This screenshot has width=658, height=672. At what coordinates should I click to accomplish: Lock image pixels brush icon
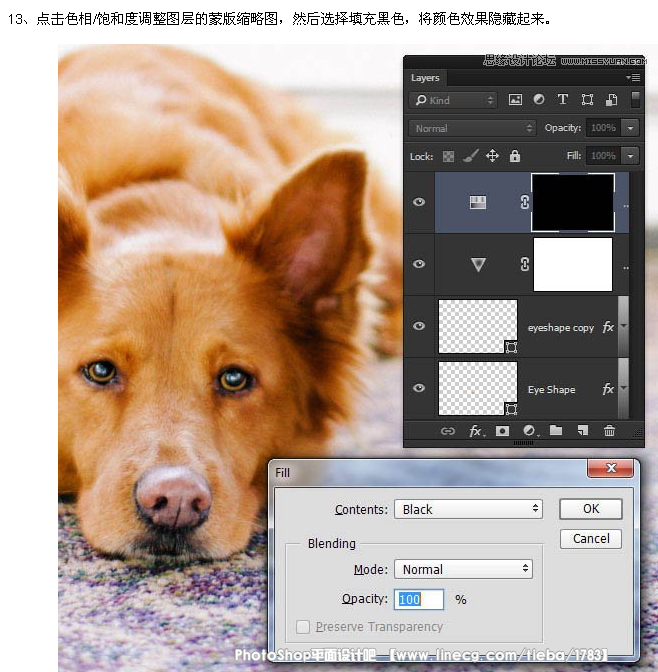click(471, 156)
